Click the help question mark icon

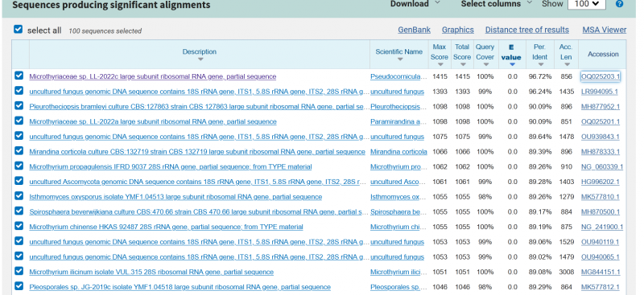(619, 4)
